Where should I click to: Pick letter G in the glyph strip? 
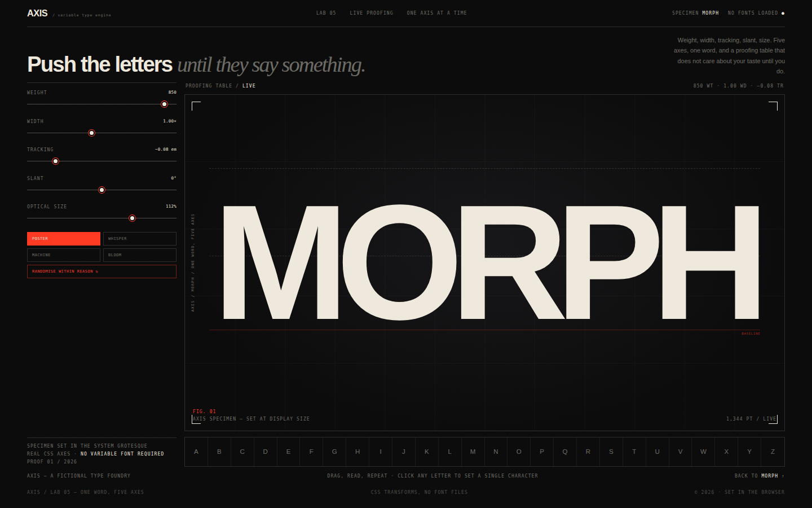(334, 452)
